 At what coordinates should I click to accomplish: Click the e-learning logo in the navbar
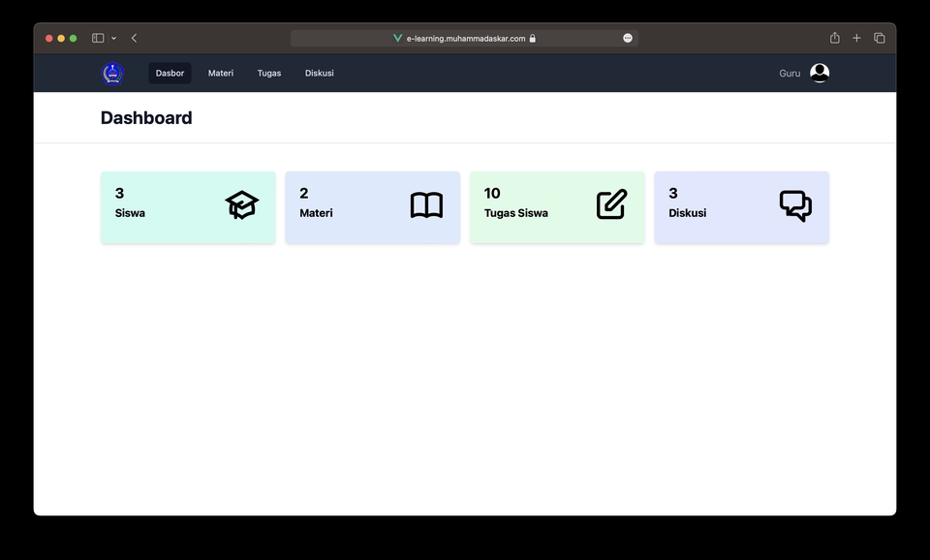click(111, 72)
